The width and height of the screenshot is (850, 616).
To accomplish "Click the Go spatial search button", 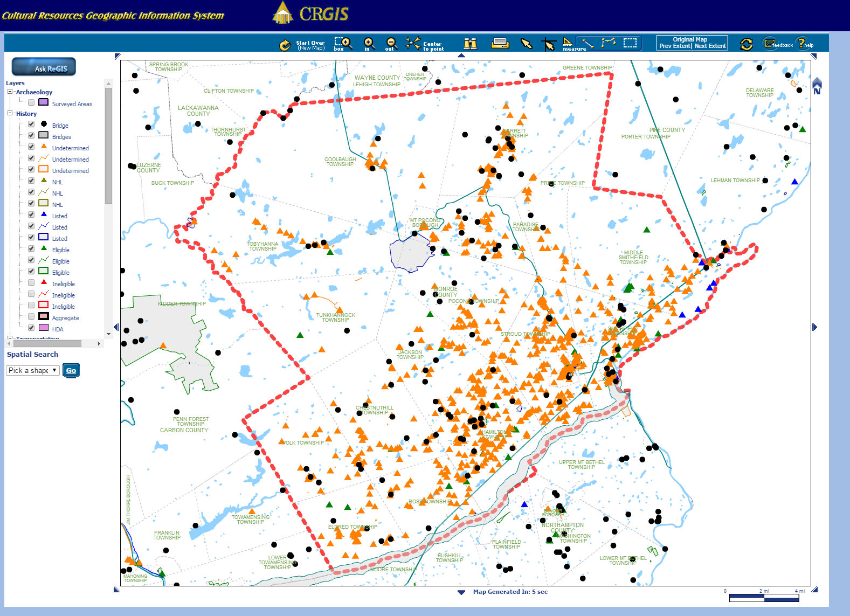I will pyautogui.click(x=71, y=370).
